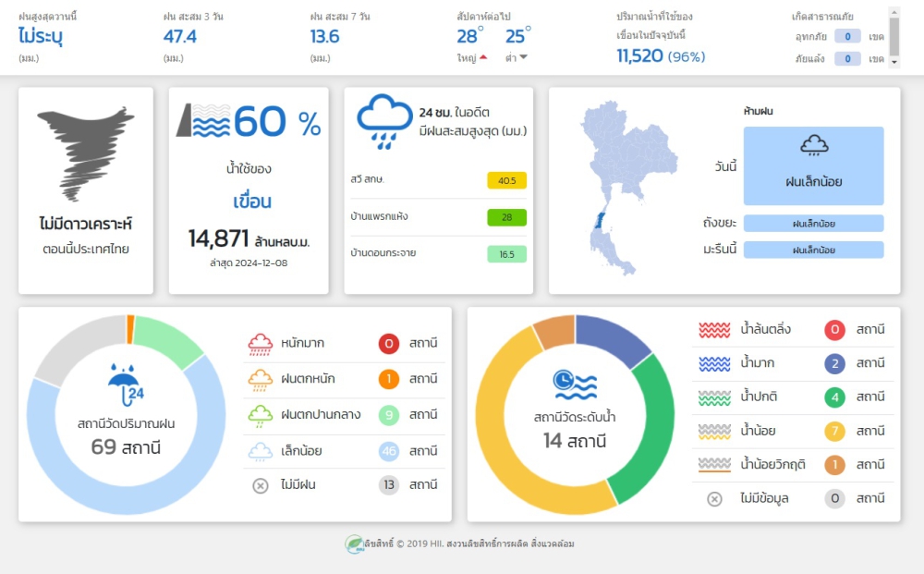This screenshot has height=574, width=924.
Task: Click the red up arrow under 28°
Action: click(482, 57)
